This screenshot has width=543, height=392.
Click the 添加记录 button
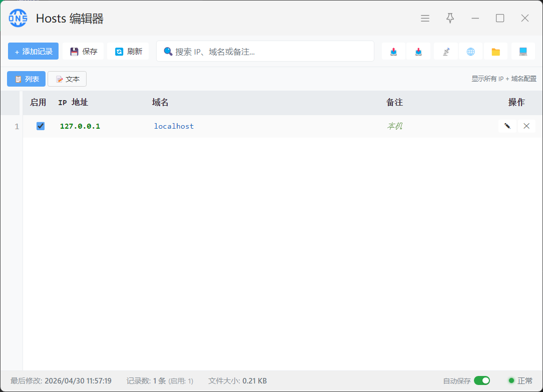pos(33,51)
